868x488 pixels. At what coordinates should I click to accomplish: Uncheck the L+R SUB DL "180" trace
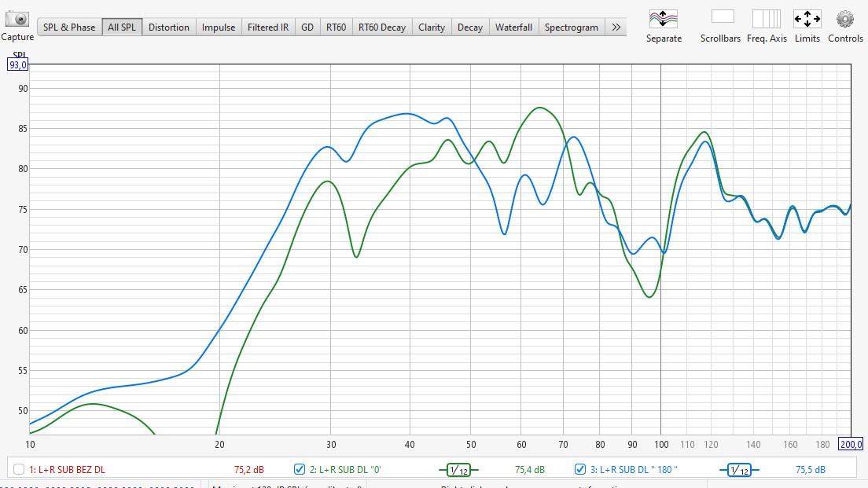pos(580,470)
